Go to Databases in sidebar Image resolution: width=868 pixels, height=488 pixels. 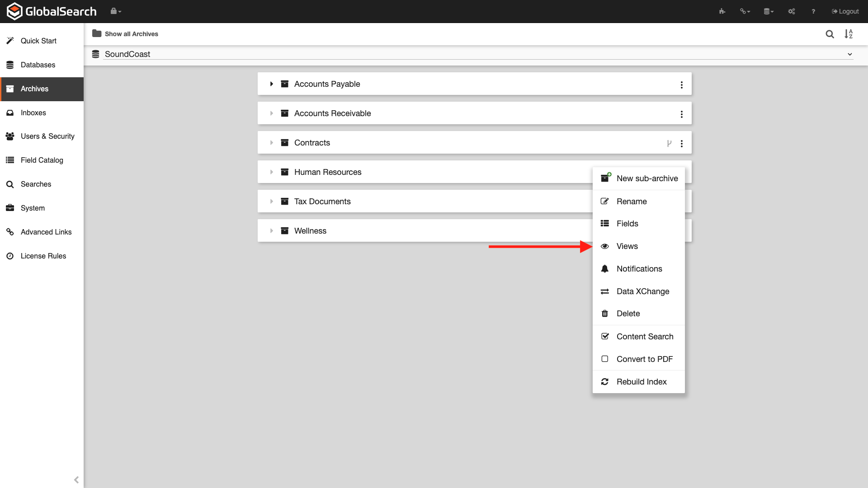[42, 65]
